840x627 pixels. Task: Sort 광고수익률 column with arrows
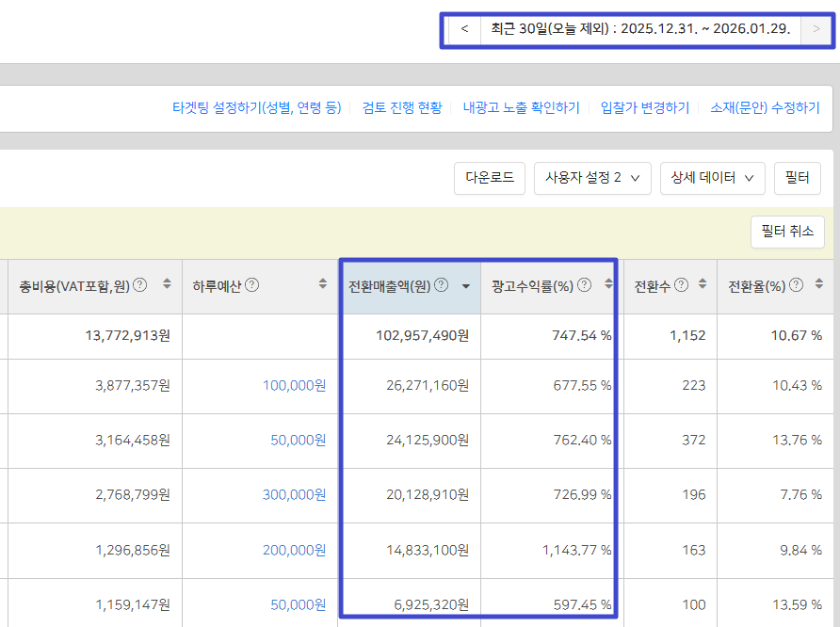tap(608, 285)
